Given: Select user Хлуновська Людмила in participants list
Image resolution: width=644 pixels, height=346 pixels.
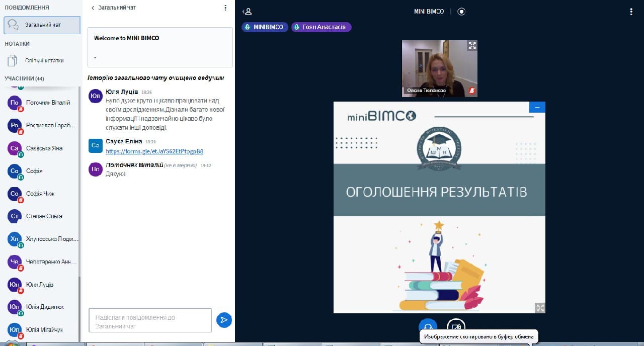Looking at the screenshot, I should click(x=42, y=239).
